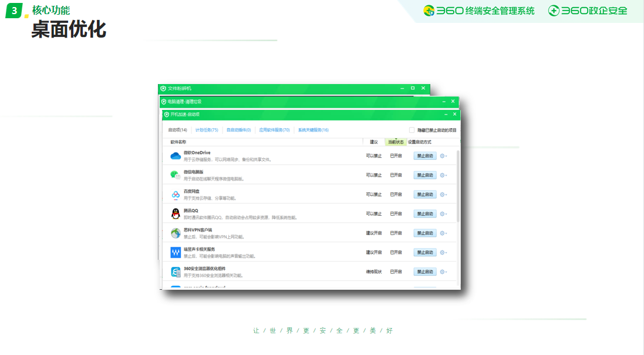Screen dimensions: 644x355
Task: Click the 微软OneDrive name text
Action: pos(197,153)
